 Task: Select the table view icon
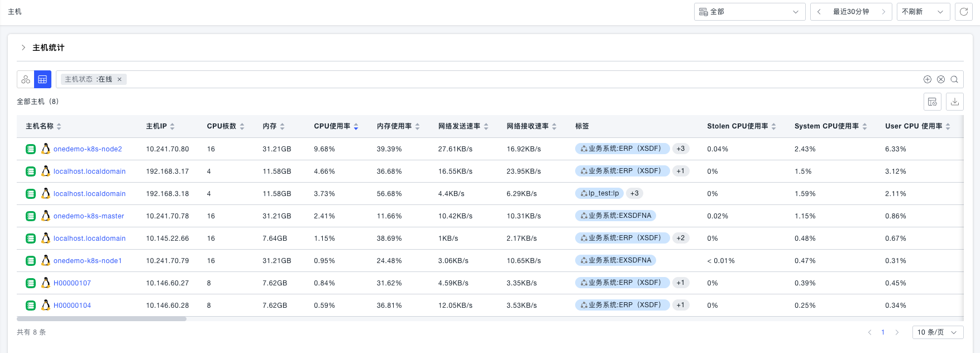tap(42, 79)
